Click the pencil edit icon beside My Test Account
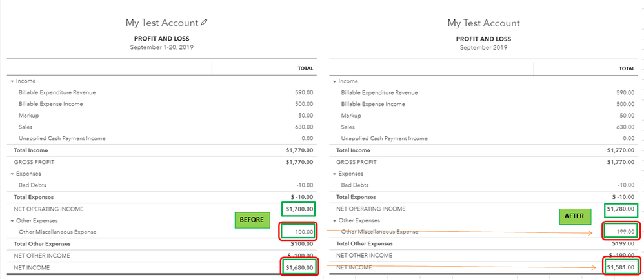 point(204,23)
